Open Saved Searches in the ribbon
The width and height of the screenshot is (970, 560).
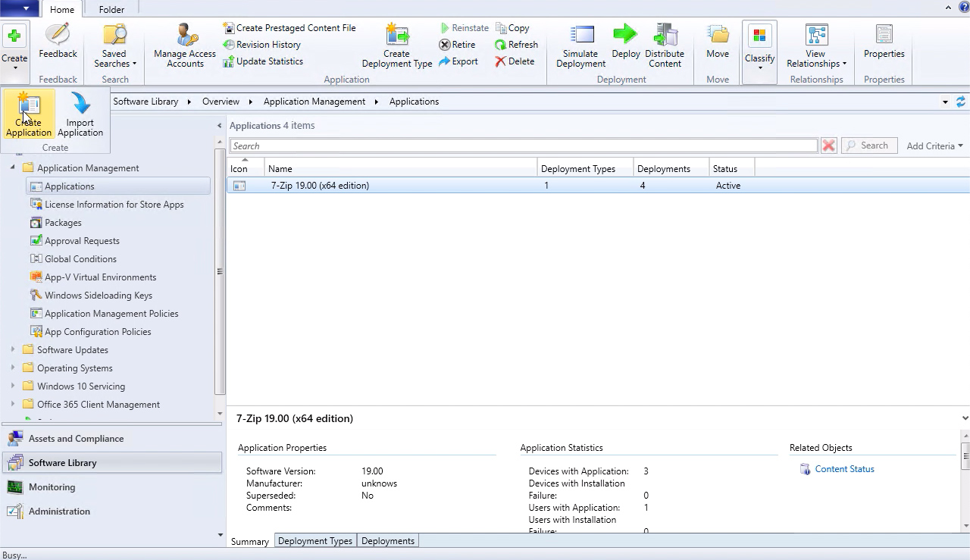[115, 46]
